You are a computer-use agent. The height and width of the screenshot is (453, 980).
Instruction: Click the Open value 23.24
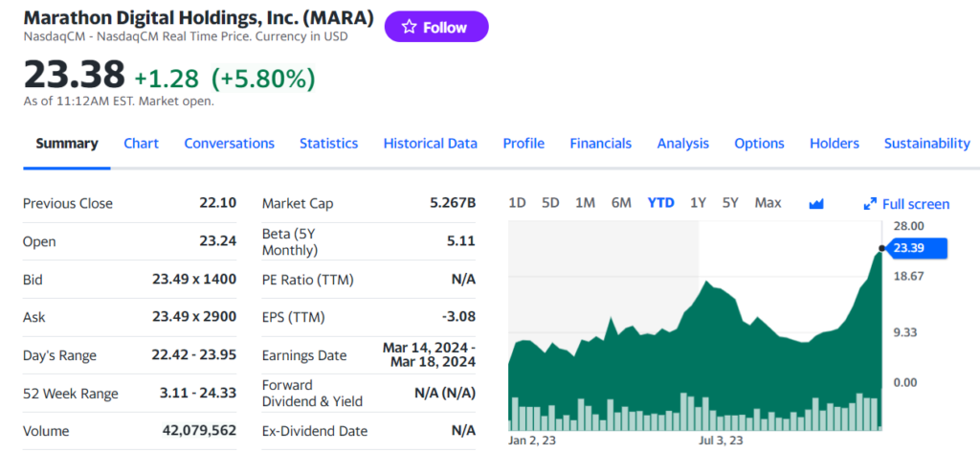pyautogui.click(x=218, y=241)
